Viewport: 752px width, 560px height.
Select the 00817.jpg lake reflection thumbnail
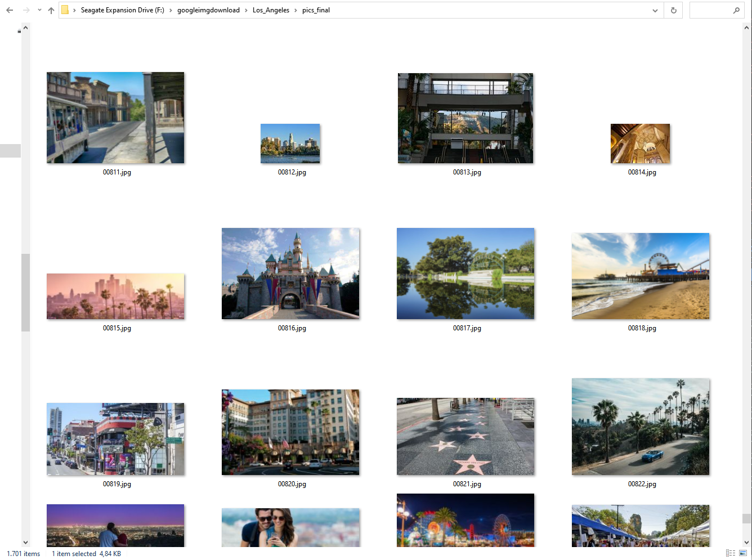tap(465, 274)
